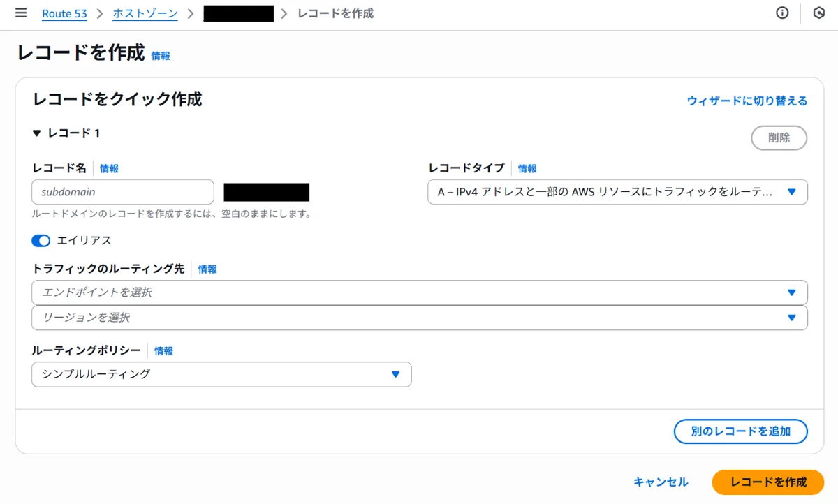Open the エンドポイントを選択 dropdown
The height and width of the screenshot is (504, 838).
[x=419, y=292]
